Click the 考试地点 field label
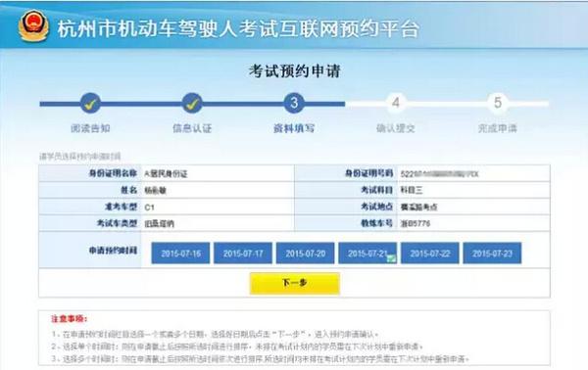 (377, 207)
